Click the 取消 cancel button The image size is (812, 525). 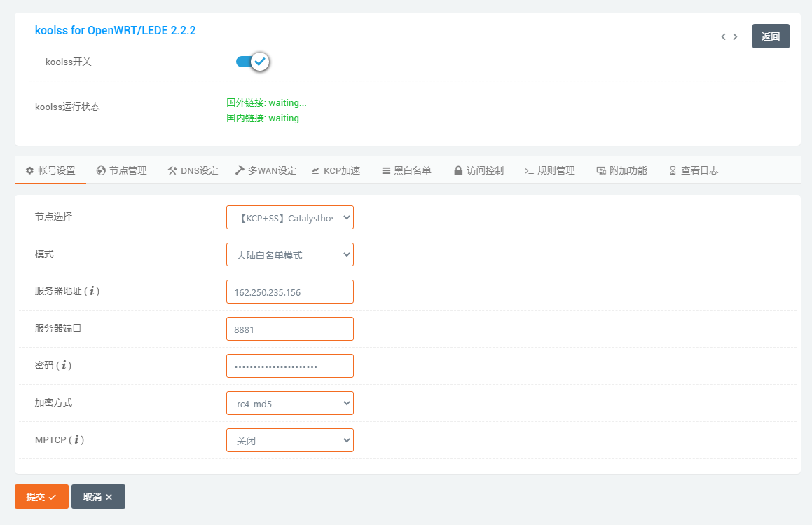(x=98, y=496)
